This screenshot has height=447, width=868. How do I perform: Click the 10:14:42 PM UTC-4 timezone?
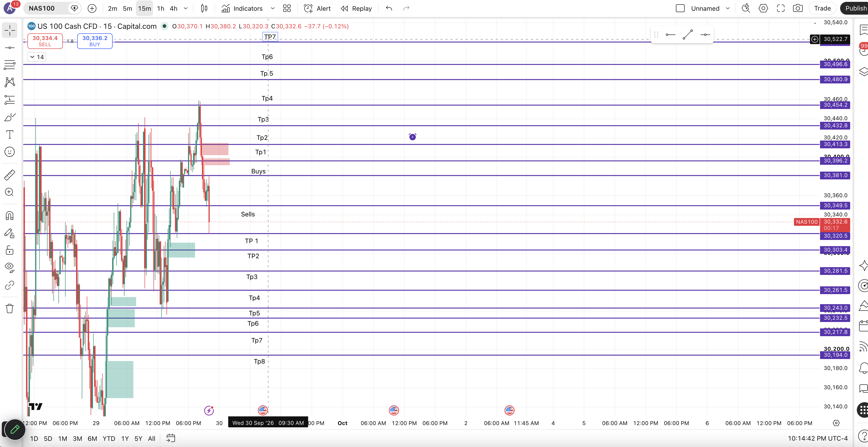pyautogui.click(x=818, y=439)
